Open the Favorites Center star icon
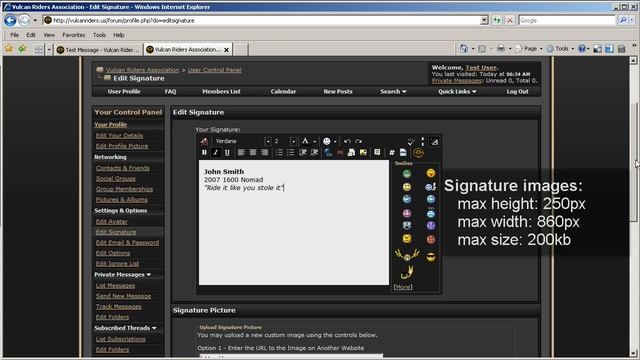This screenshot has width=640, height=360. (9, 49)
